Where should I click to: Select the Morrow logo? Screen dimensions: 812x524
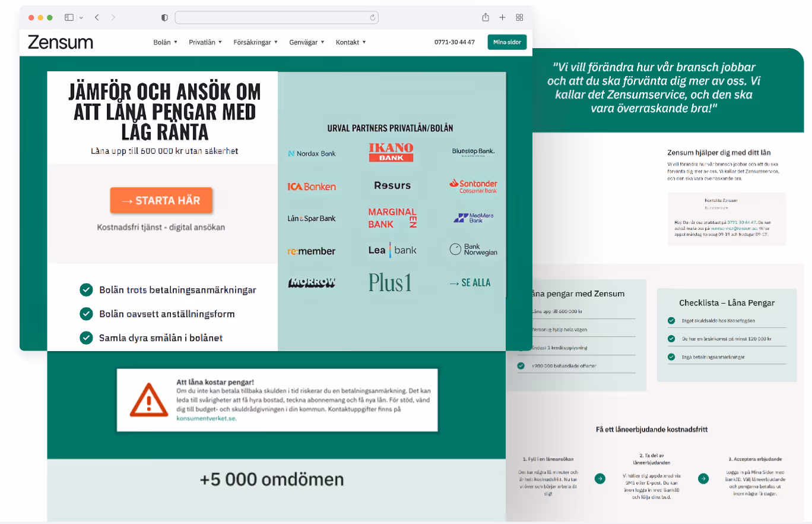coord(312,283)
